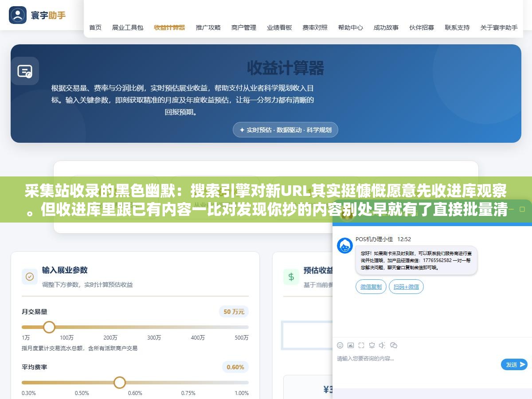Click the 0.60% fee rate badge

tap(235, 367)
